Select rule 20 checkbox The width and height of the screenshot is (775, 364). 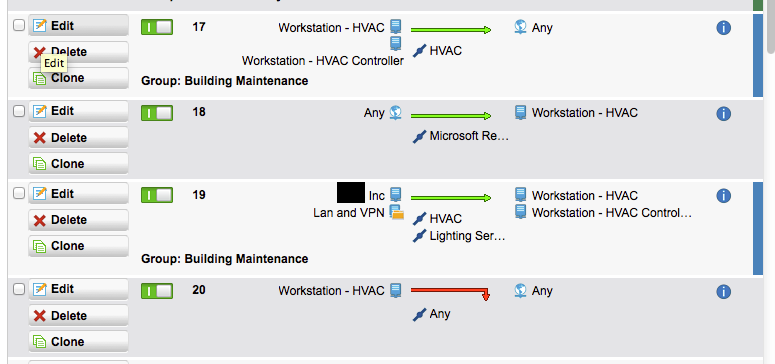[x=18, y=289]
